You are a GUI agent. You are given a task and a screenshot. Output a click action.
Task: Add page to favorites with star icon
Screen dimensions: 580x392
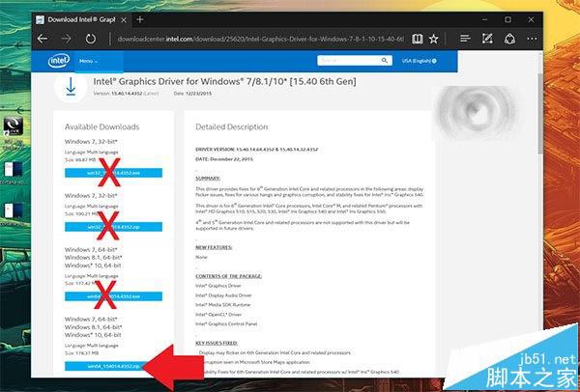433,39
